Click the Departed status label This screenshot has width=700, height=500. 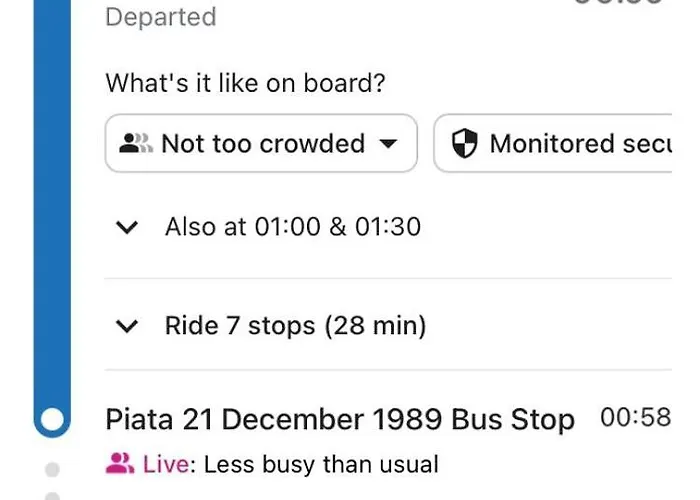160,17
